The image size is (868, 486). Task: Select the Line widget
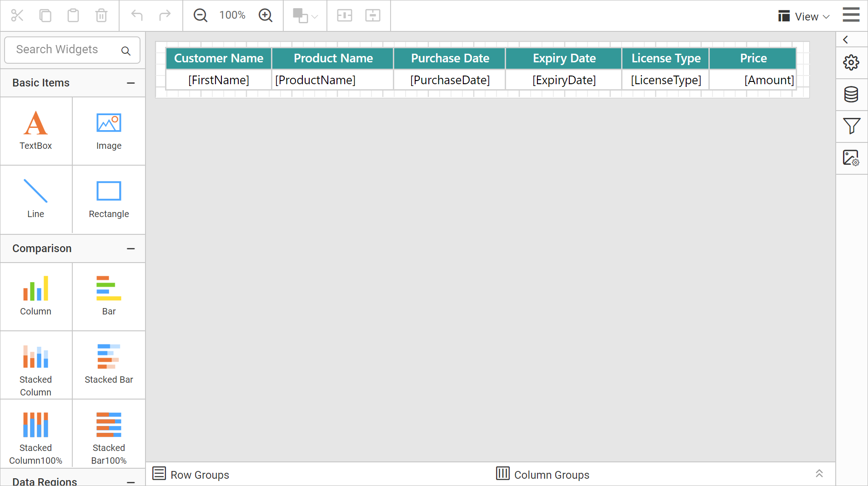tap(36, 199)
